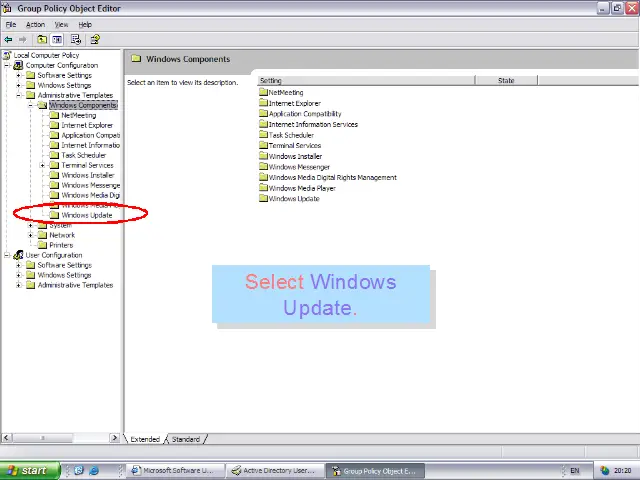The height and width of the screenshot is (480, 640).
Task: Click the Help toolbar icon
Action: [95, 40]
